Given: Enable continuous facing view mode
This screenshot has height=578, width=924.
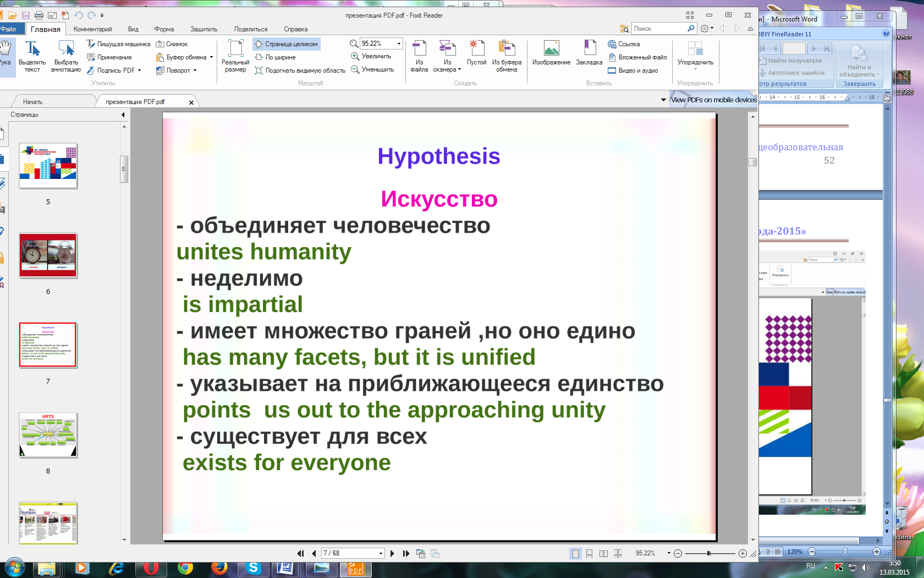Looking at the screenshot, I should (618, 553).
